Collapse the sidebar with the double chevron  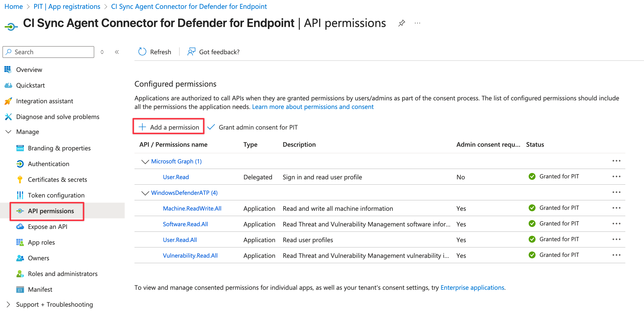coord(117,52)
